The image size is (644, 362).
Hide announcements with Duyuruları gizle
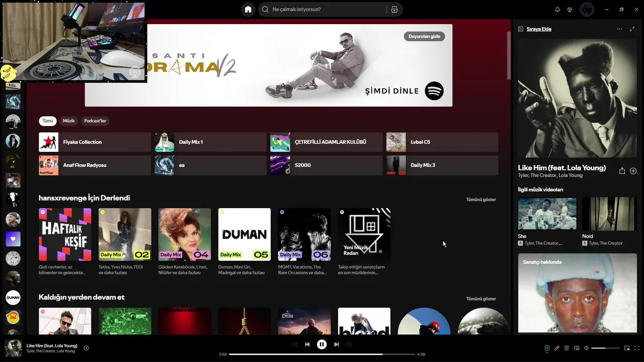[x=424, y=36]
